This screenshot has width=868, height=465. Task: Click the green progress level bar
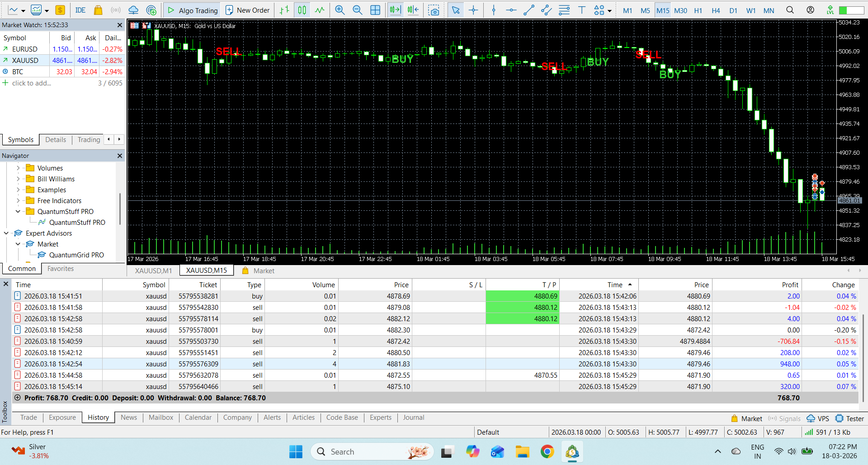click(851, 10)
